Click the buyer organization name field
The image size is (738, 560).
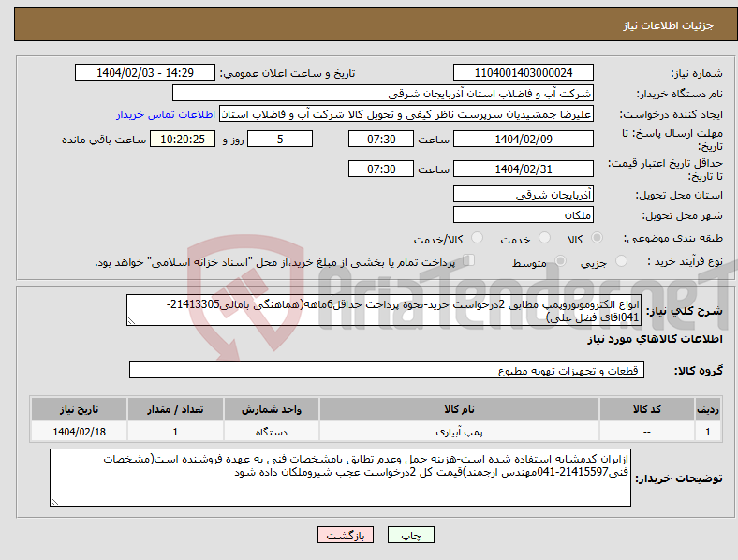(x=383, y=93)
